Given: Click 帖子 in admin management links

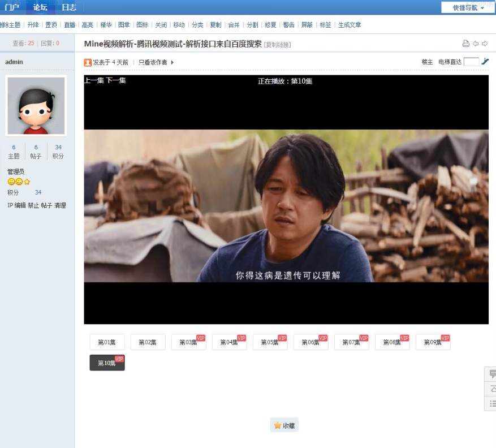Looking at the screenshot, I should [46, 205].
